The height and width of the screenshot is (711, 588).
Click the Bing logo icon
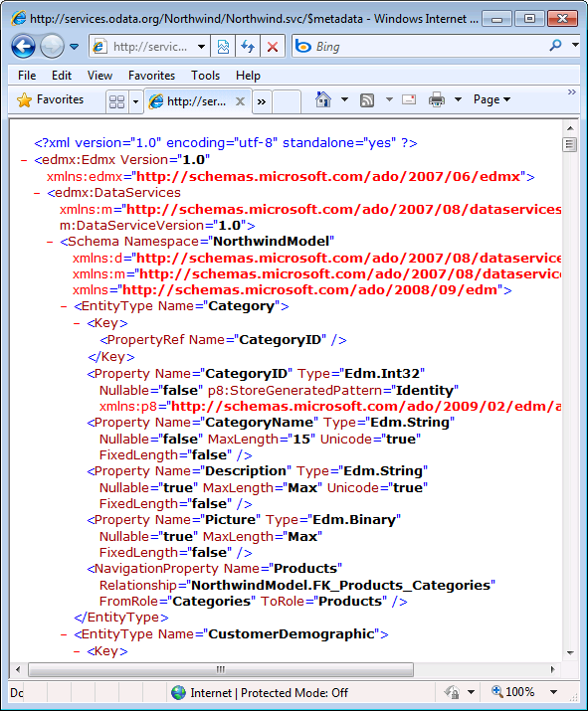[303, 47]
